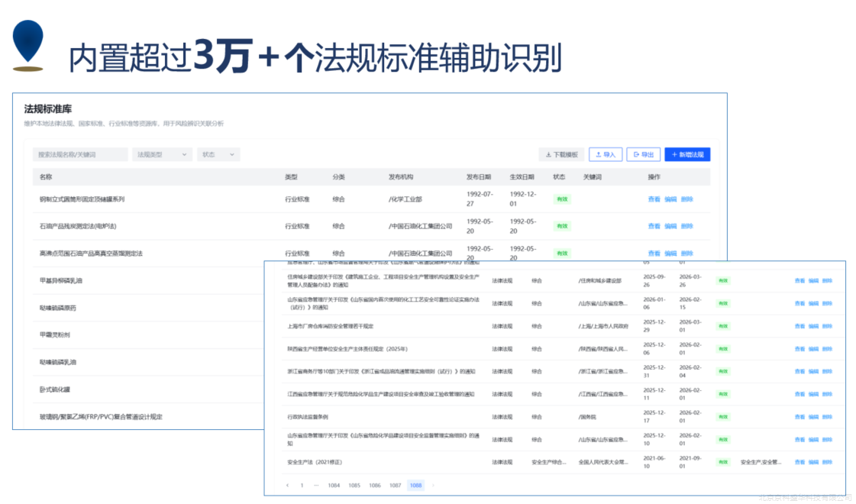Screen dimensions: 856x504
Task: Click 编辑 for 行政执法监督条例
Action: (x=813, y=417)
